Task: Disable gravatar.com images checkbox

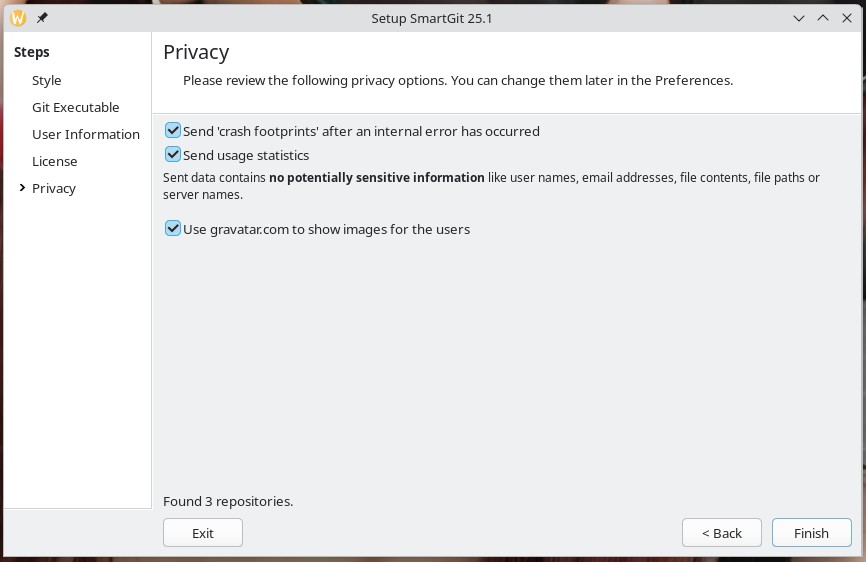Action: click(x=173, y=229)
